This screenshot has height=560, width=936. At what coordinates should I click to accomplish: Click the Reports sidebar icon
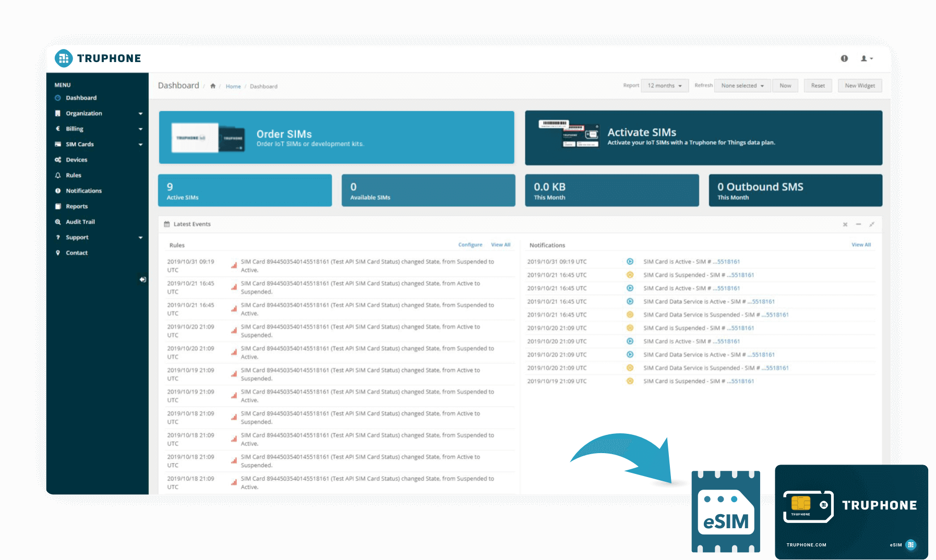pyautogui.click(x=58, y=206)
